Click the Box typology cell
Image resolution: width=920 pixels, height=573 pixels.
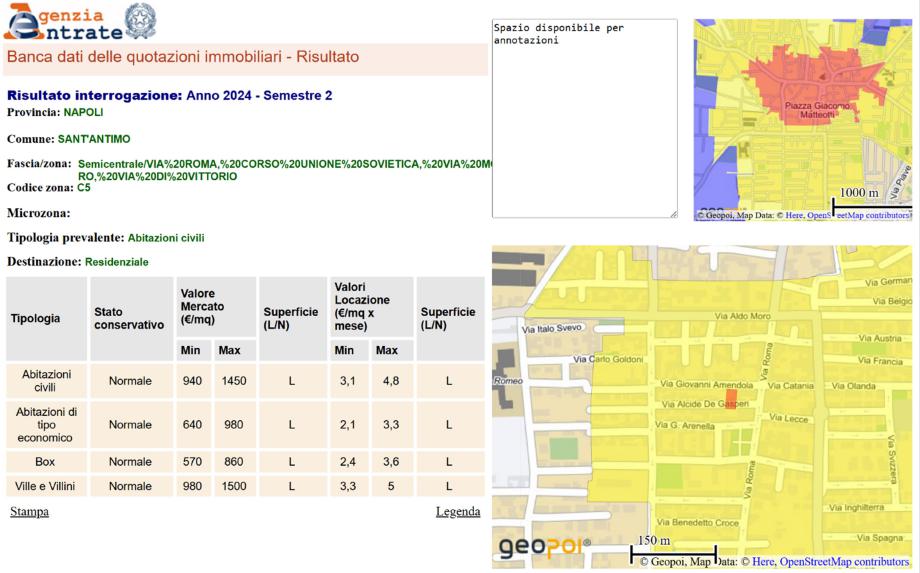coord(45,462)
